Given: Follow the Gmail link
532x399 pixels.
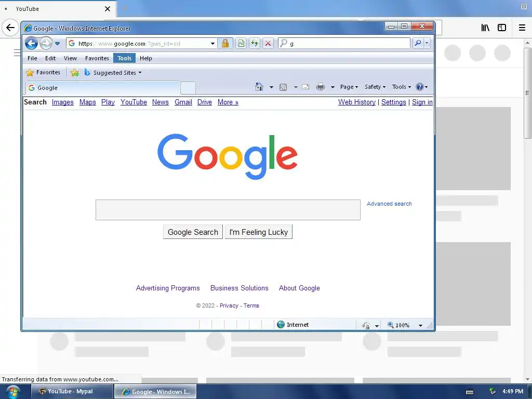Looking at the screenshot, I should [183, 102].
